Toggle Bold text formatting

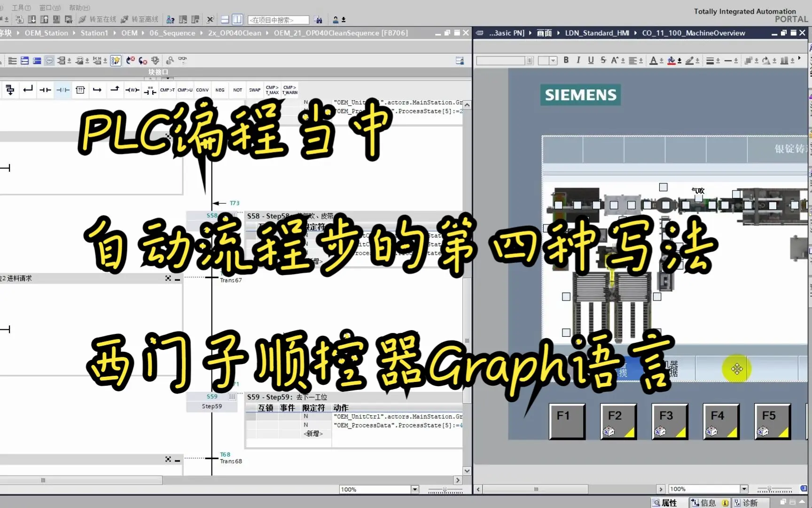(566, 60)
